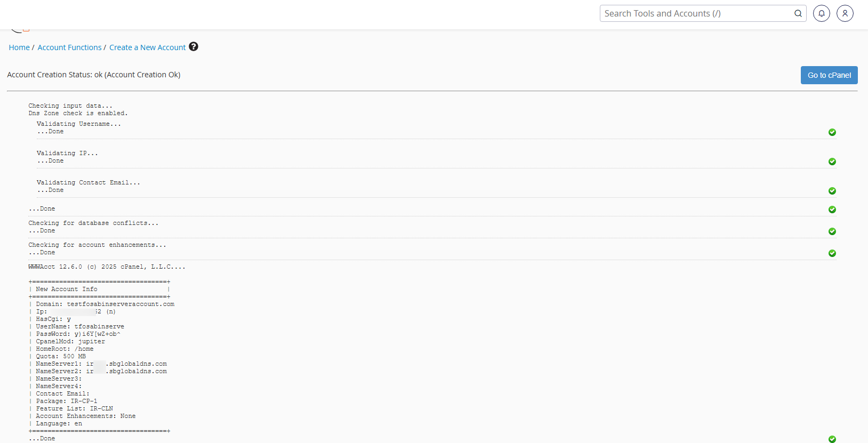
Task: Click the Validating Contact Email check icon
Action: point(832,191)
